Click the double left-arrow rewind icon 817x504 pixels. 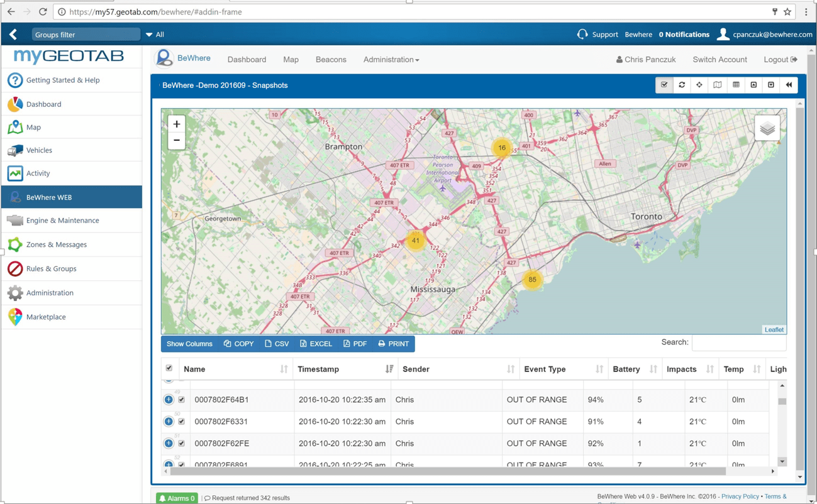[789, 85]
